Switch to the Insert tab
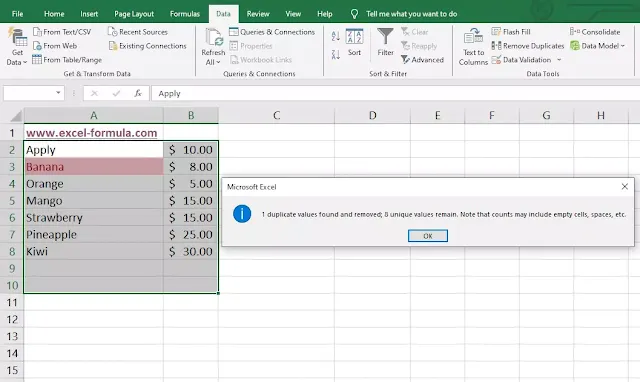 [89, 14]
